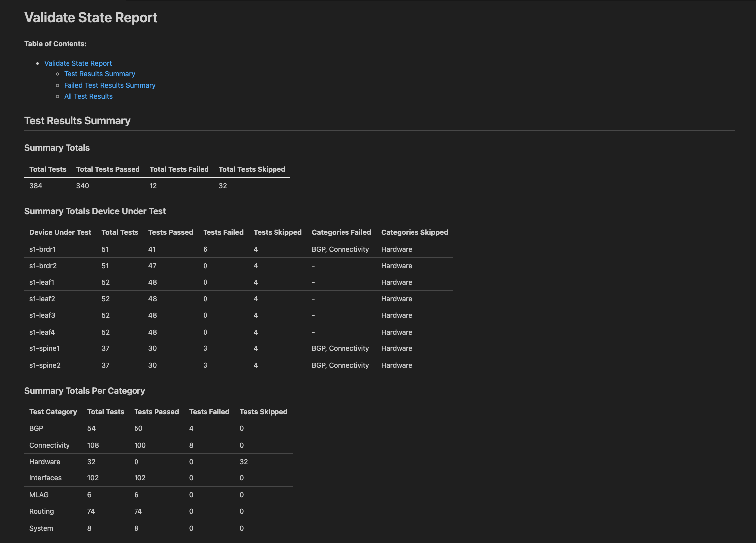Viewport: 756px width, 543px height.
Task: Open the Validate State Report contents link
Action: coord(78,63)
